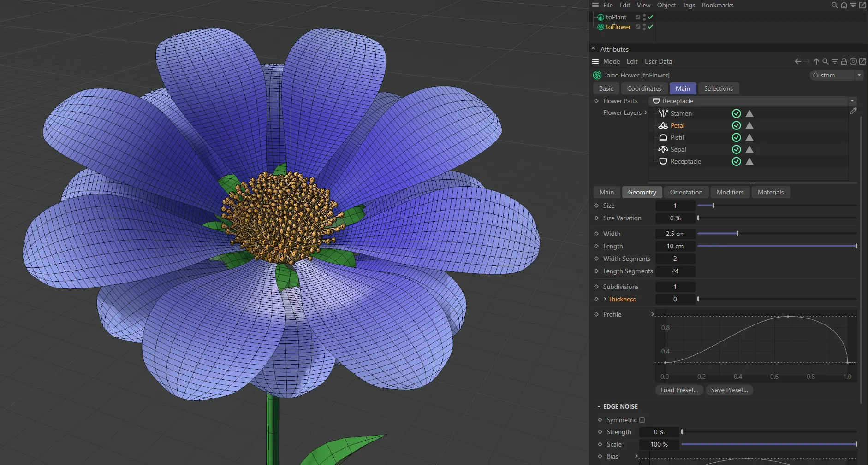Click the Load Preset button

coord(678,390)
